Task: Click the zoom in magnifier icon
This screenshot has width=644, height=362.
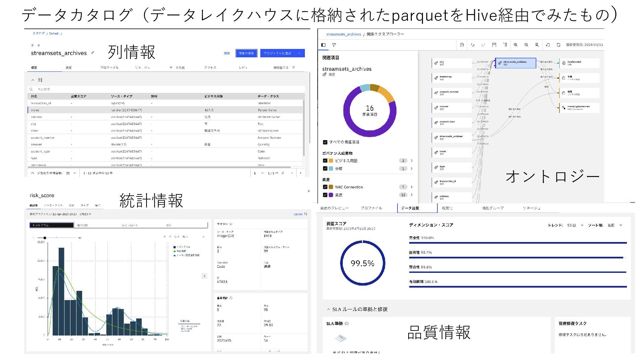Action: tap(516, 45)
